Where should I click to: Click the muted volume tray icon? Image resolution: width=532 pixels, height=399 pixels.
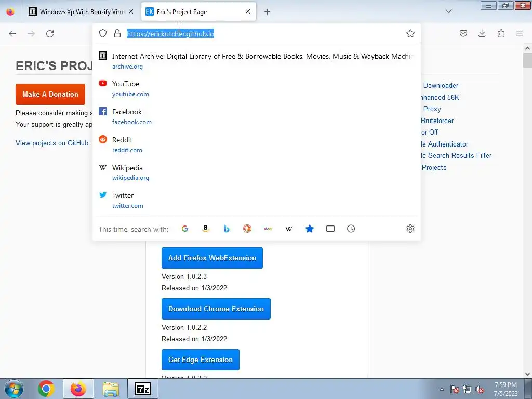coord(480,389)
